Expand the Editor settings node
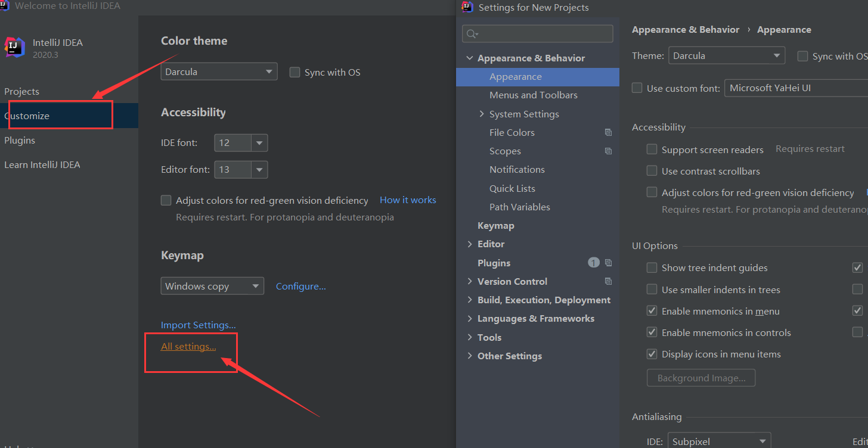The width and height of the screenshot is (868, 448). (470, 244)
